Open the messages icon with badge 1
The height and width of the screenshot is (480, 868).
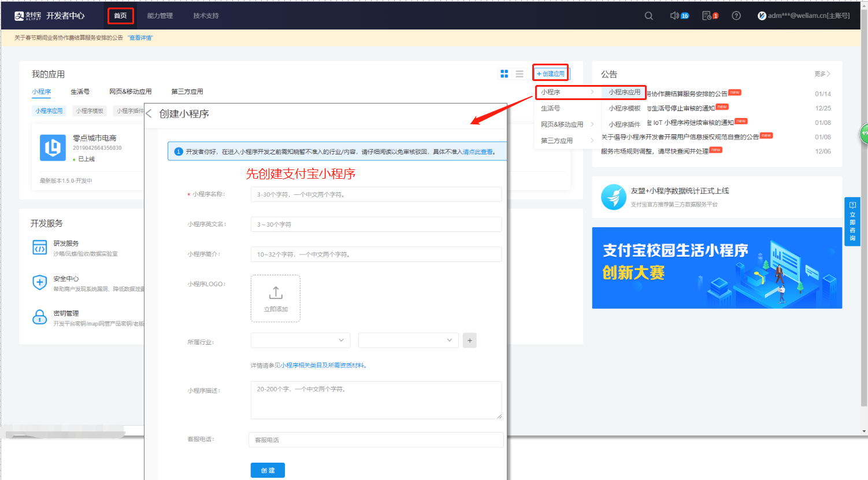point(710,16)
